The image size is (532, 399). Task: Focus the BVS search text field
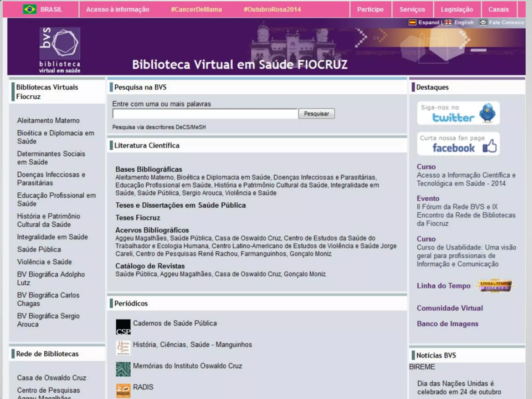coord(205,114)
